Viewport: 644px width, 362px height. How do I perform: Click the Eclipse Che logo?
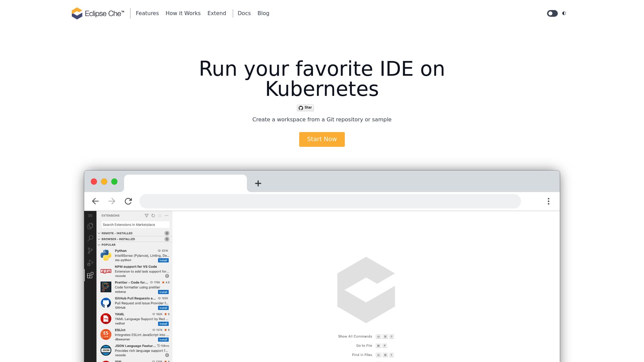pyautogui.click(x=98, y=13)
